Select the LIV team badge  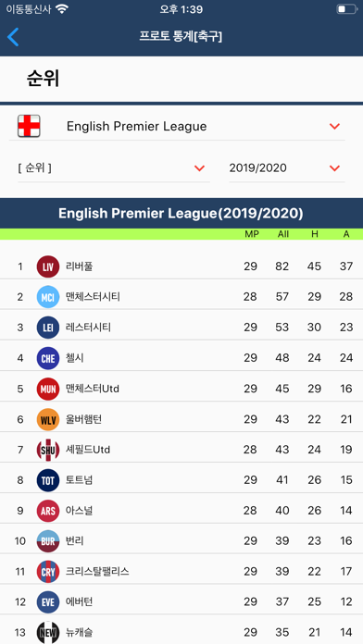(47, 266)
